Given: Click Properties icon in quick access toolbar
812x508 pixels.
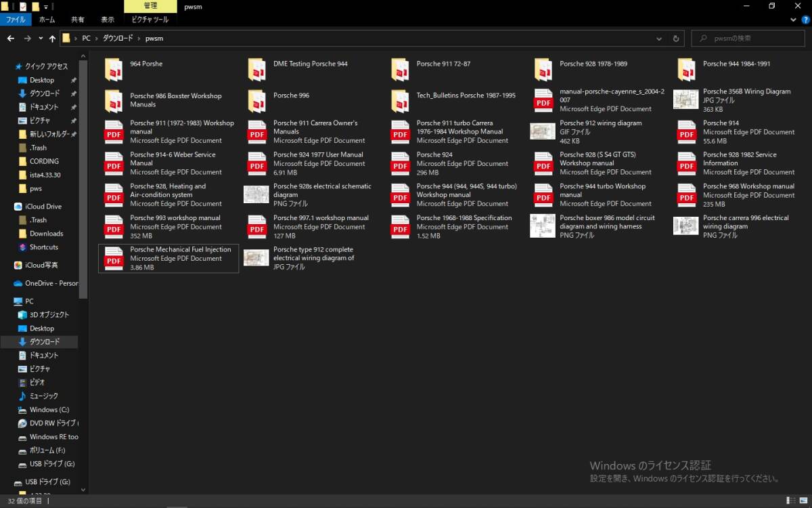Looking at the screenshot, I should tap(22, 6).
